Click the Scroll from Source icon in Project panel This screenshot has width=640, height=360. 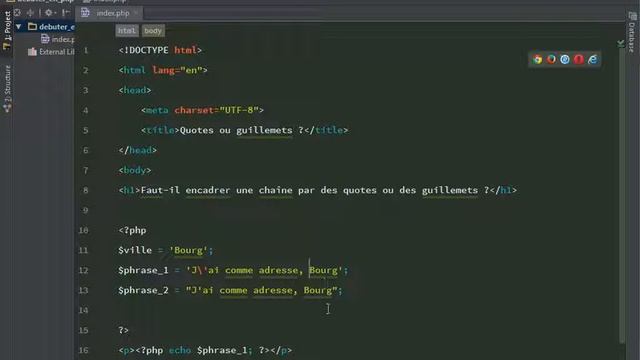(17, 13)
